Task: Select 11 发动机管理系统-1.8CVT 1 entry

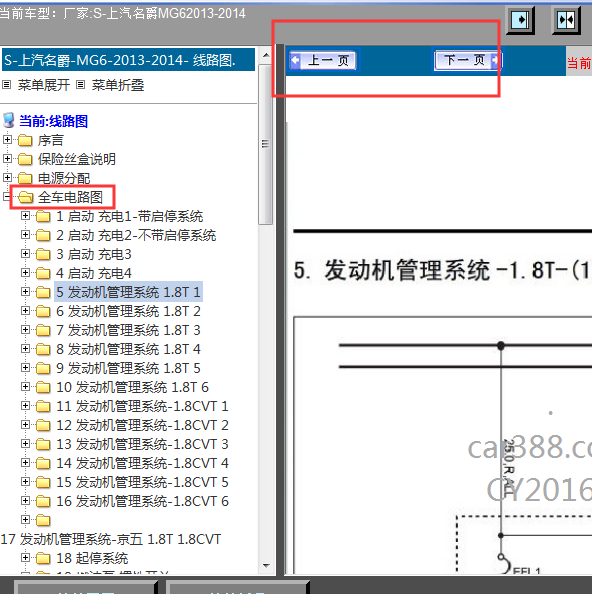Action: coord(142,406)
